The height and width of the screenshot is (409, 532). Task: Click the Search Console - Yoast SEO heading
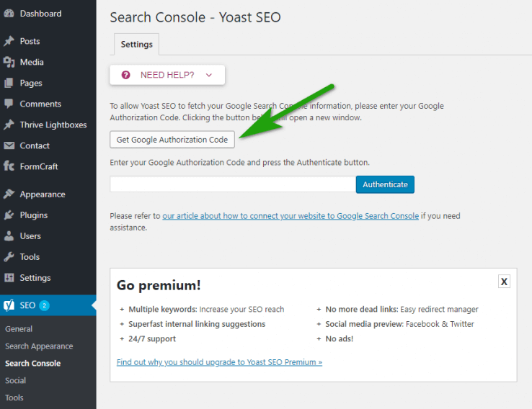pyautogui.click(x=195, y=17)
